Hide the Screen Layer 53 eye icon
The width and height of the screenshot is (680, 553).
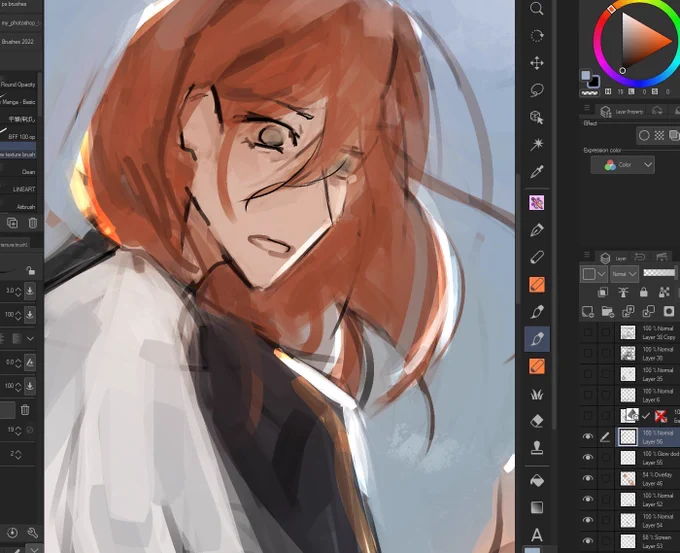pyautogui.click(x=588, y=540)
